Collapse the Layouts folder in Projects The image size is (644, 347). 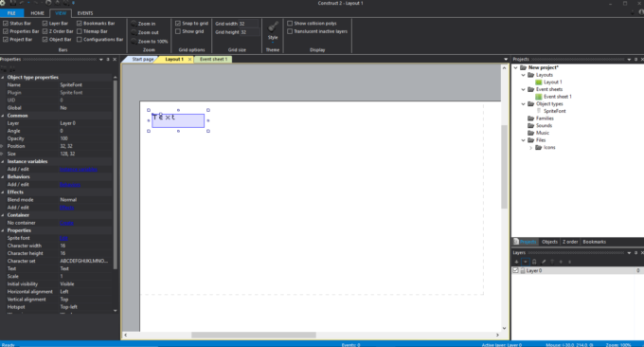[x=523, y=75]
